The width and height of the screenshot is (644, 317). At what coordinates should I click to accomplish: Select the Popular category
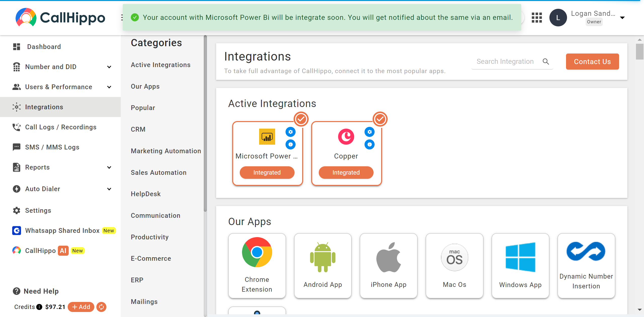click(143, 108)
